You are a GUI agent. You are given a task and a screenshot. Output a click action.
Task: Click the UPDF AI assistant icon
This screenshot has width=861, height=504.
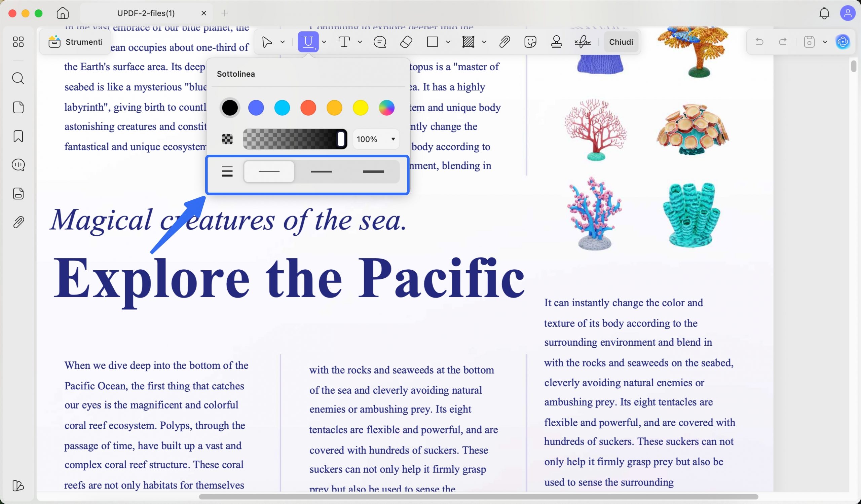(843, 42)
